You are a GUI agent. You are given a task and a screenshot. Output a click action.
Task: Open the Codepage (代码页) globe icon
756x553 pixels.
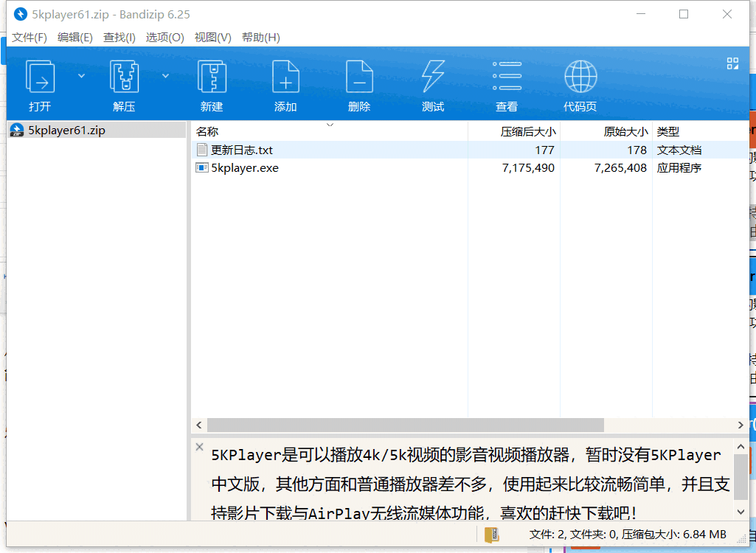point(580,77)
